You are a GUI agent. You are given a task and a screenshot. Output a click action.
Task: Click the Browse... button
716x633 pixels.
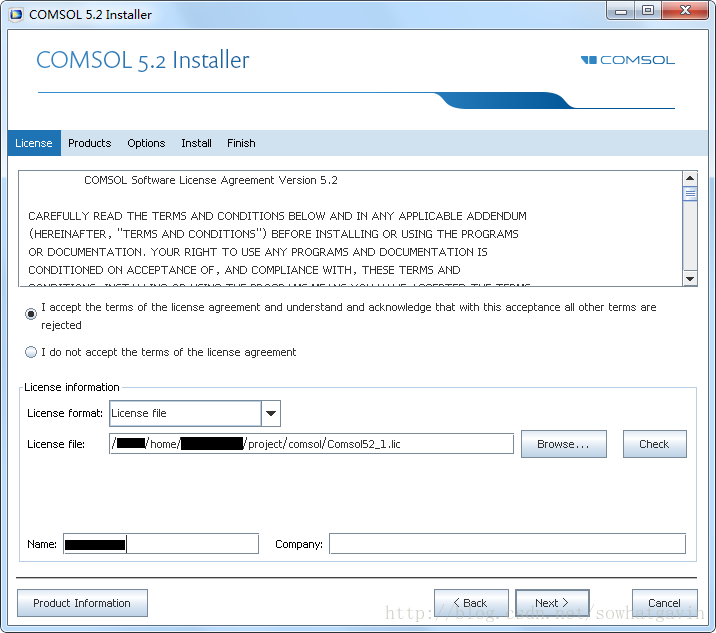click(x=563, y=444)
